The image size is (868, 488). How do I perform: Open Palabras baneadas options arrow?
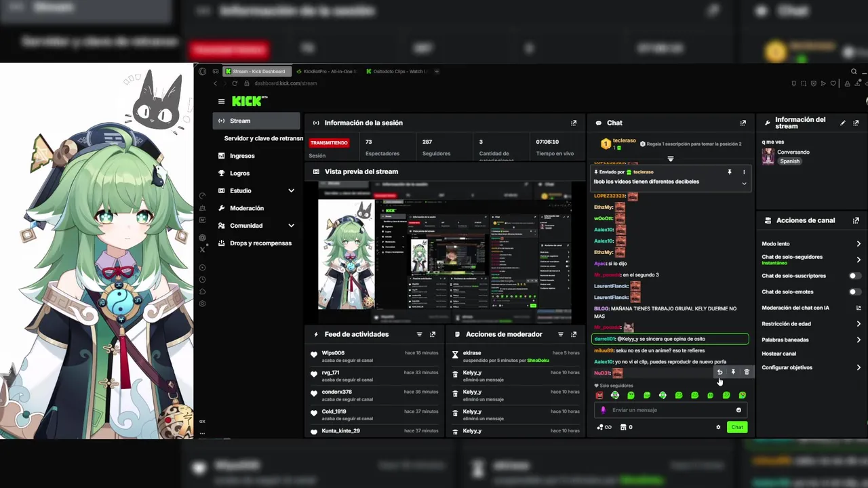(x=859, y=340)
